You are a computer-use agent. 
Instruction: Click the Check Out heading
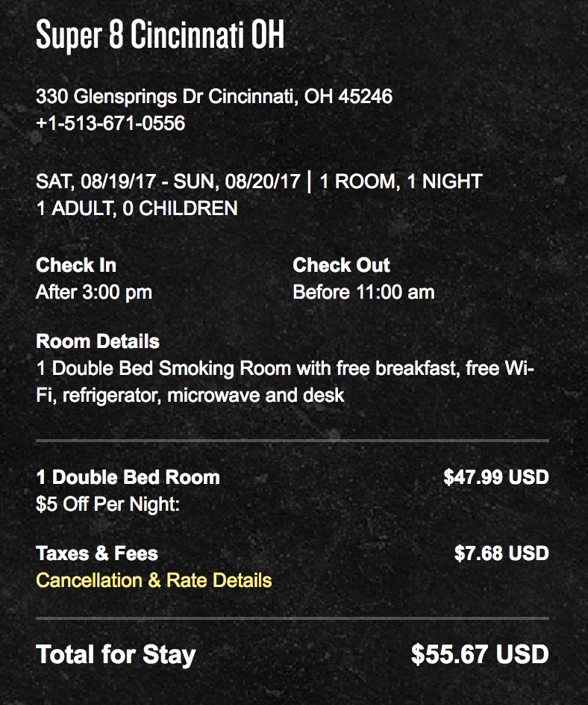coord(341,265)
